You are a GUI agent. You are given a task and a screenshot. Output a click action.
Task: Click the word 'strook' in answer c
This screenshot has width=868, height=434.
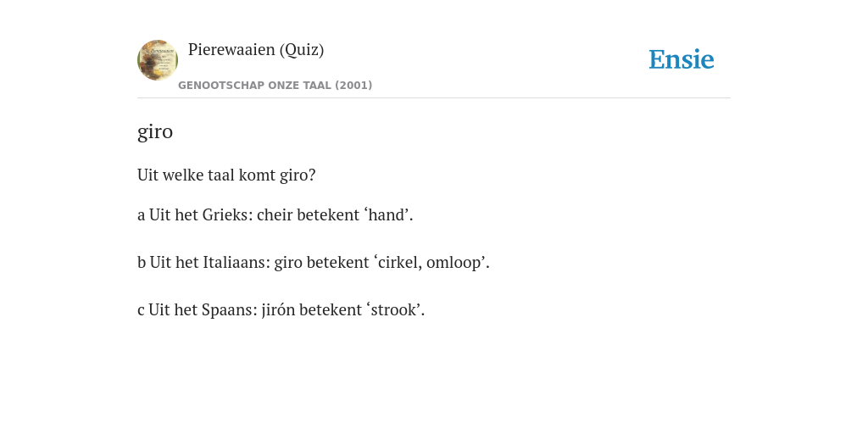click(394, 309)
